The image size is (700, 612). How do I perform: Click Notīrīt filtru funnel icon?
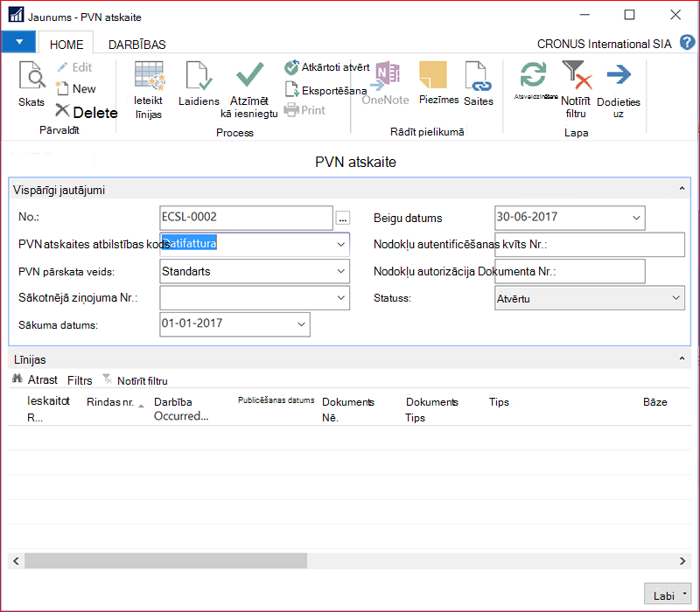click(577, 75)
